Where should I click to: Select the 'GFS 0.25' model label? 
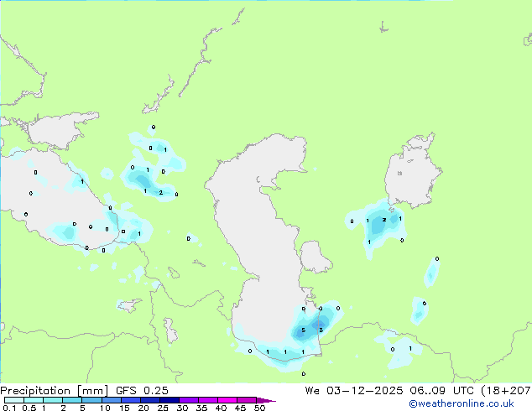142,391
